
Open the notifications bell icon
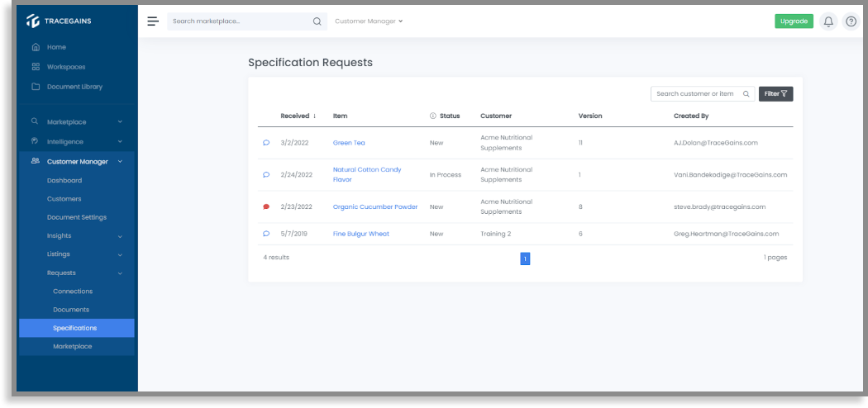click(828, 21)
